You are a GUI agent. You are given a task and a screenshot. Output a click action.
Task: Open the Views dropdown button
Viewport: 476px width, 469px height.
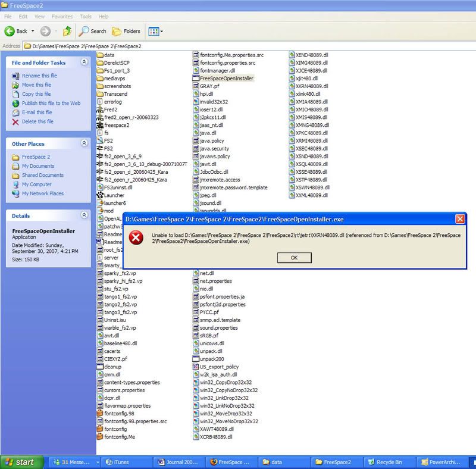point(155,31)
